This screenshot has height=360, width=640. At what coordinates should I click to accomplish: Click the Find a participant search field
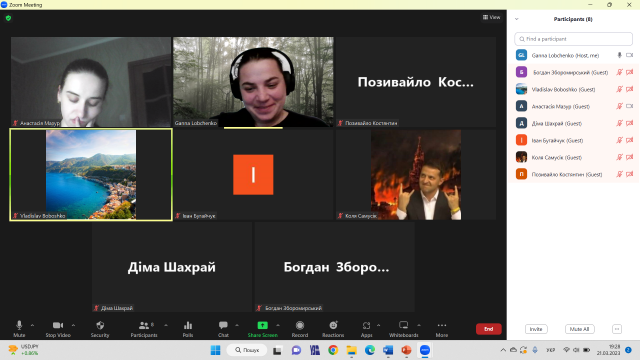coord(573,39)
